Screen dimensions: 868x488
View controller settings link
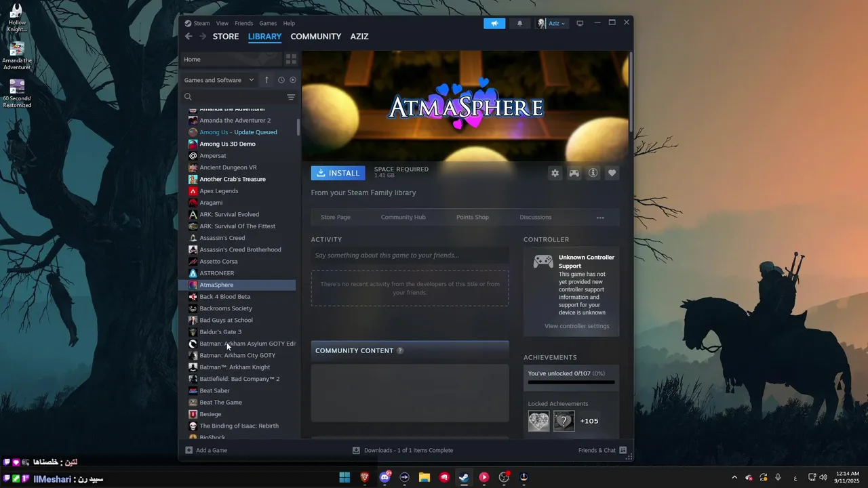(577, 326)
